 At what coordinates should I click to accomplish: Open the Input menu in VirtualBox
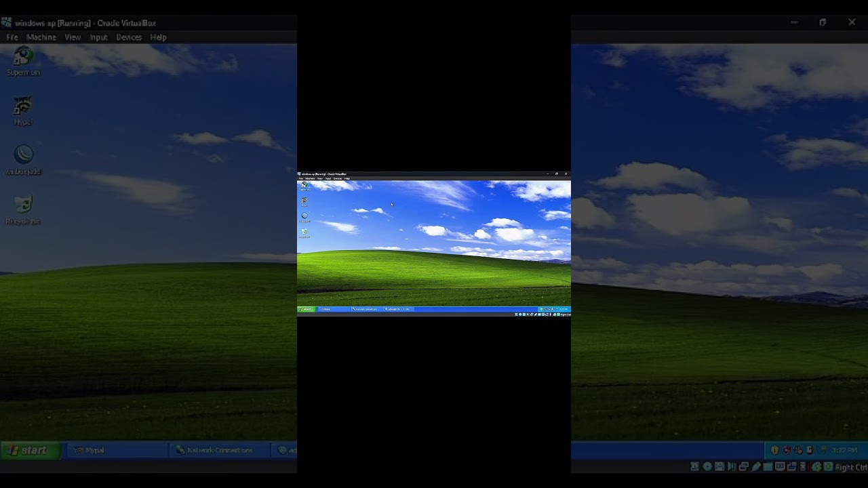99,37
